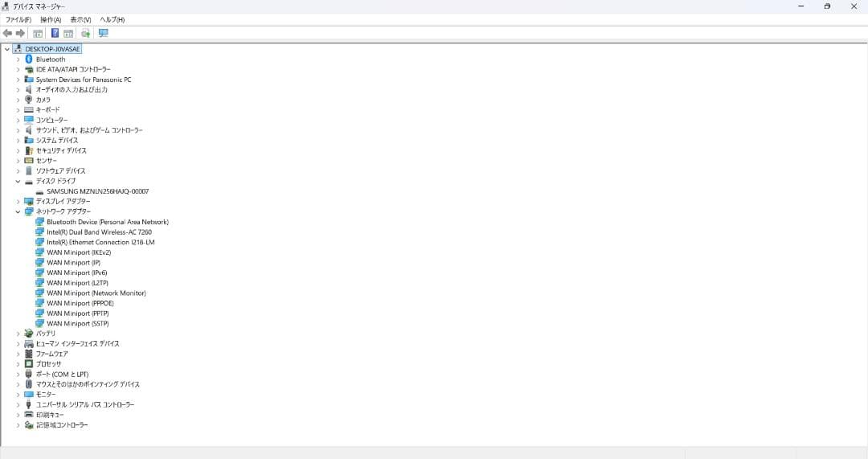This screenshot has height=459, width=868.
Task: Click the blue Help toolbar icon
Action: coord(55,33)
